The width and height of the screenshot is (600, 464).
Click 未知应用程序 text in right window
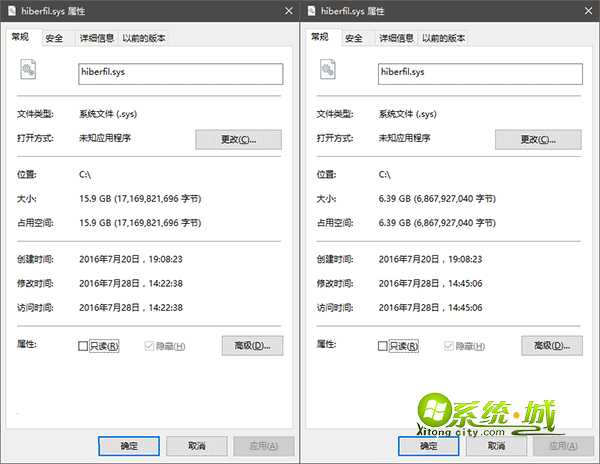point(404,138)
